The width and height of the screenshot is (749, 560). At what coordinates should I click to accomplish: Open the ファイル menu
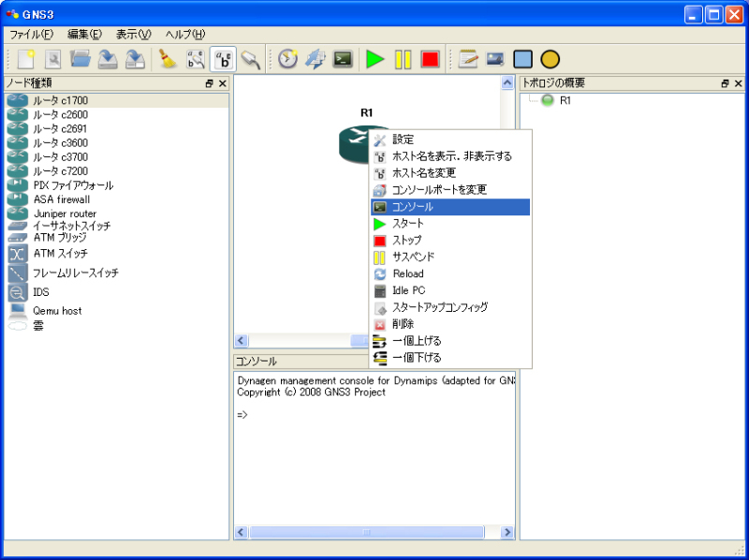click(x=31, y=35)
